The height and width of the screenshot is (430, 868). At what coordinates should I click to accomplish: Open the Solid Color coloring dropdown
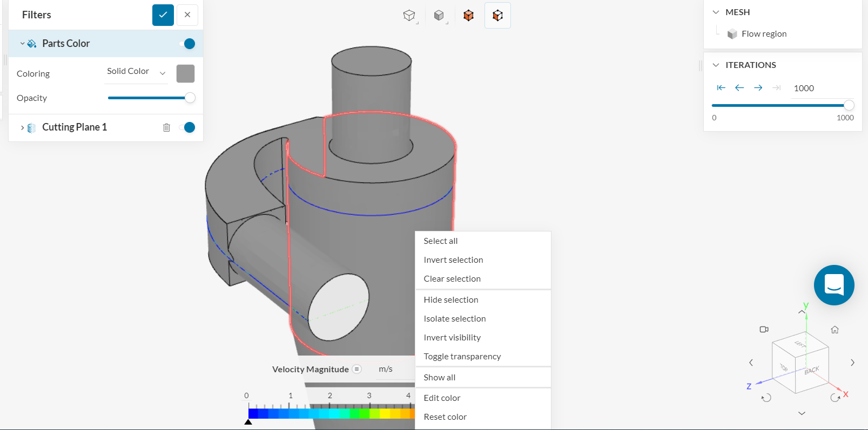(x=136, y=72)
